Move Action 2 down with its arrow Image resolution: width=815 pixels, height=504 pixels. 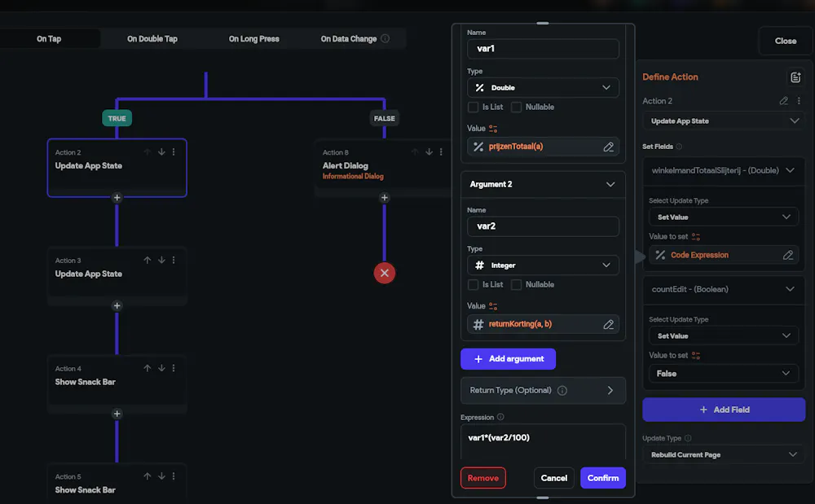161,152
